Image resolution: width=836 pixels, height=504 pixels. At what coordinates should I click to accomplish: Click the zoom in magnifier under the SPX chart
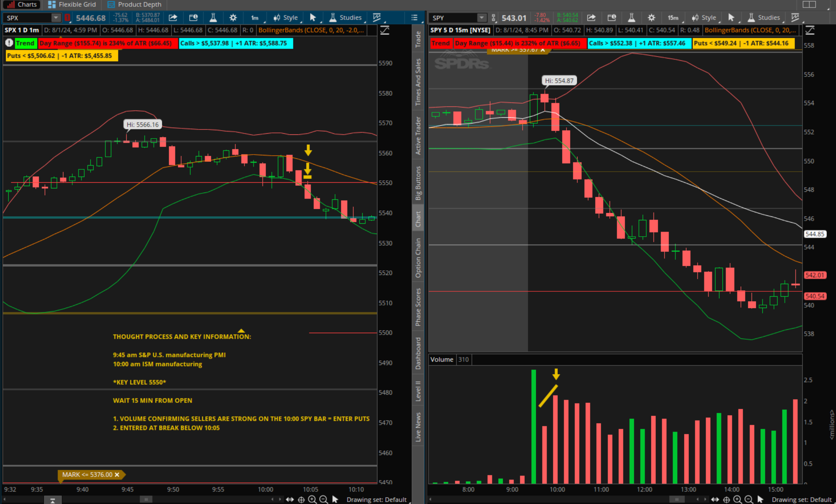312,499
